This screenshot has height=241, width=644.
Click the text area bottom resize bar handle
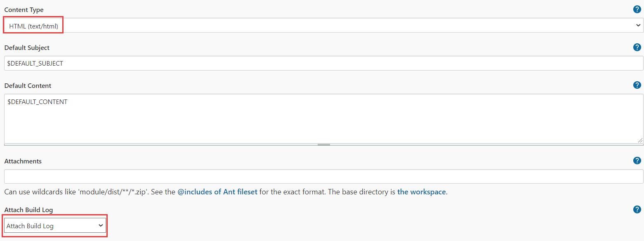pos(323,145)
